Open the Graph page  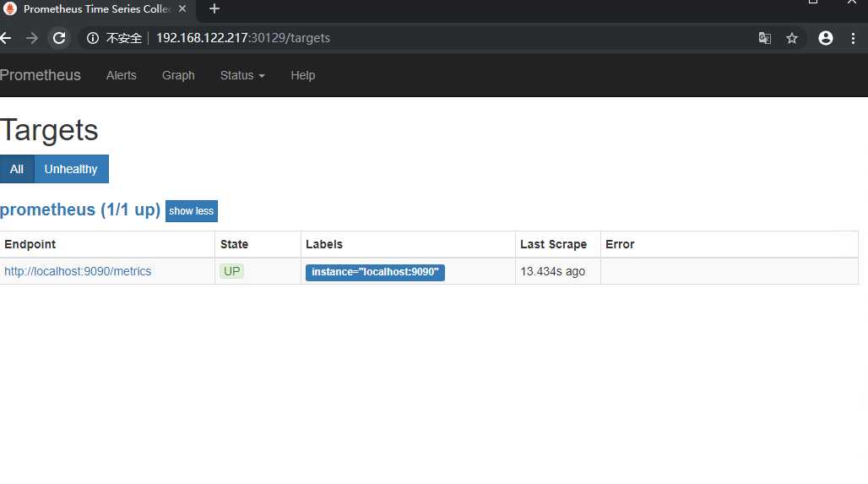[x=178, y=75]
